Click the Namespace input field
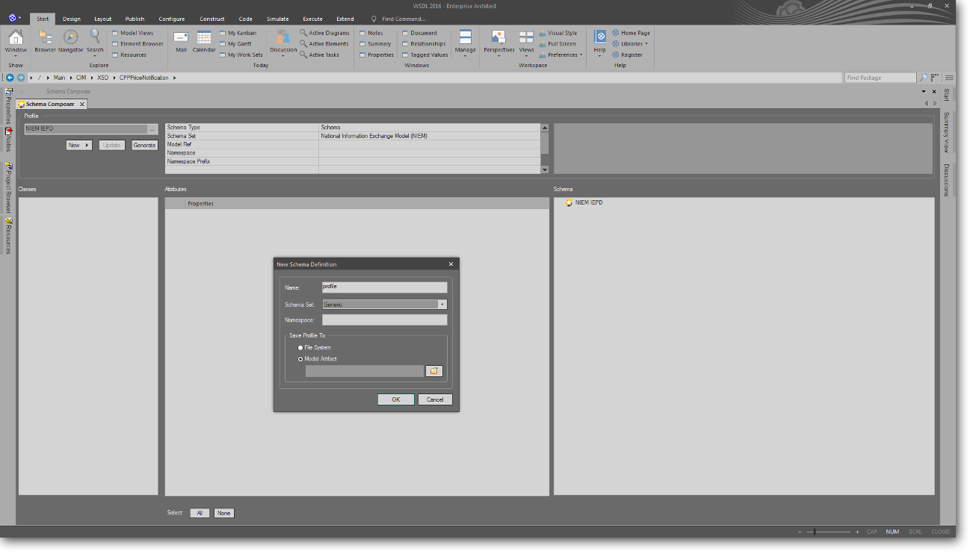Screen dimensions: 979x560 (384, 320)
